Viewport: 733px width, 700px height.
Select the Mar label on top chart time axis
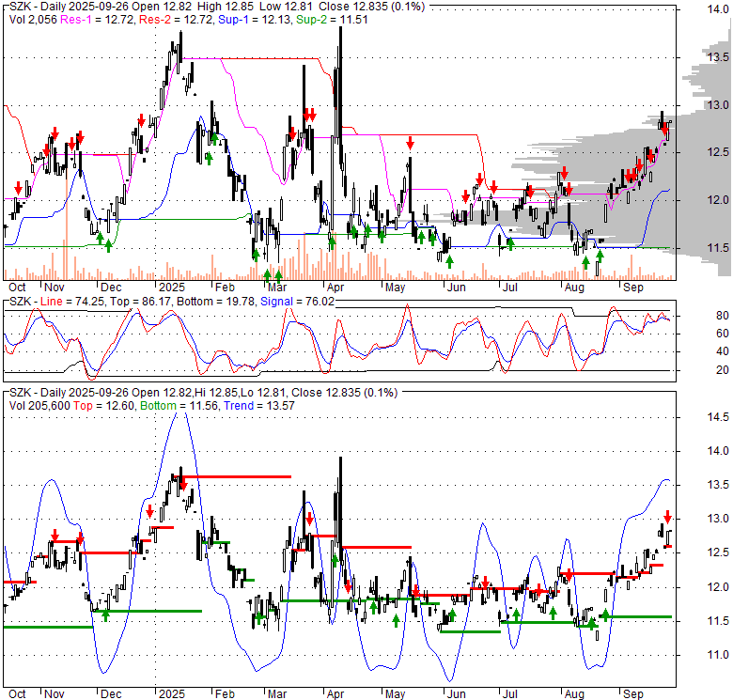tap(276, 288)
